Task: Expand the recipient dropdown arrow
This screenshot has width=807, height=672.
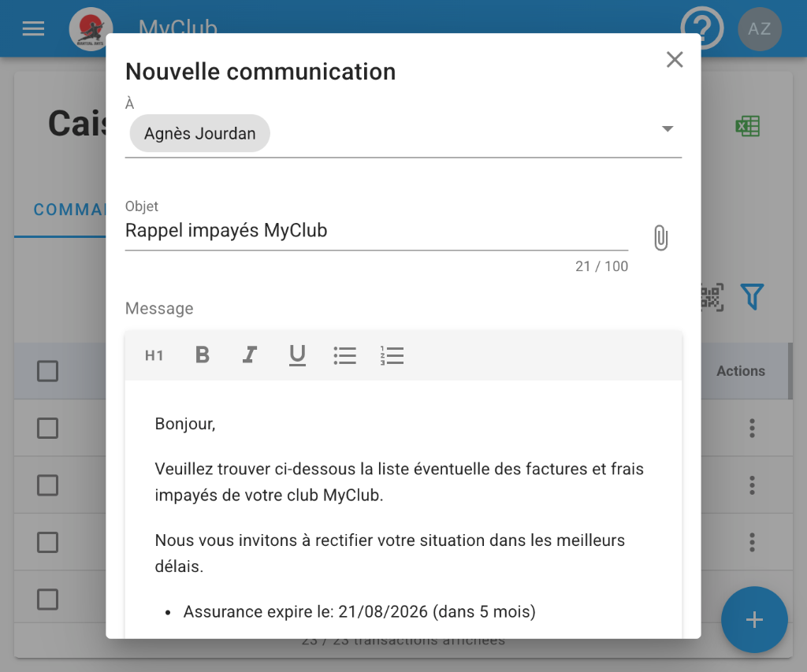Action: click(667, 129)
